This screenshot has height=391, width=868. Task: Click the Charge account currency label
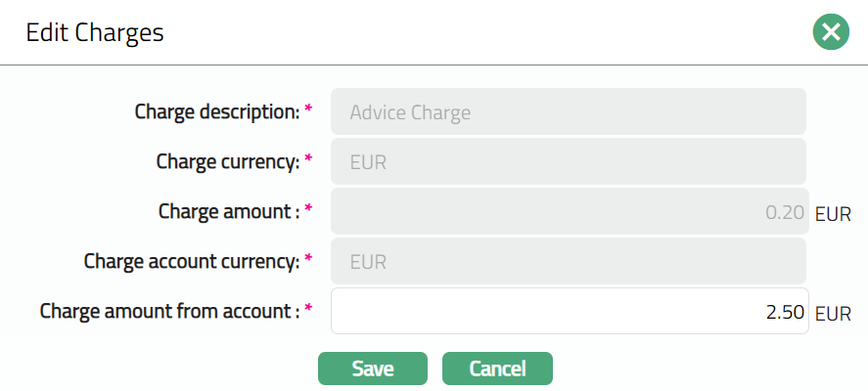191,262
